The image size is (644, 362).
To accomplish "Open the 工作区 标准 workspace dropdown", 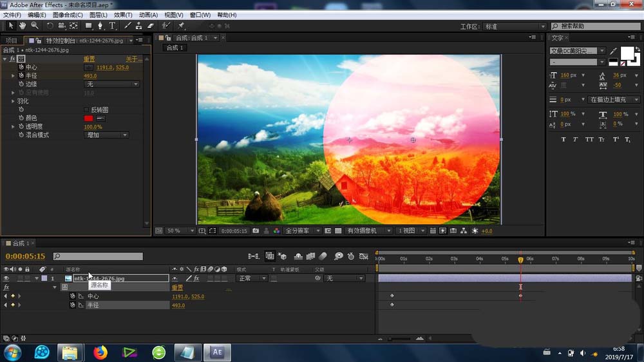I will [x=514, y=26].
